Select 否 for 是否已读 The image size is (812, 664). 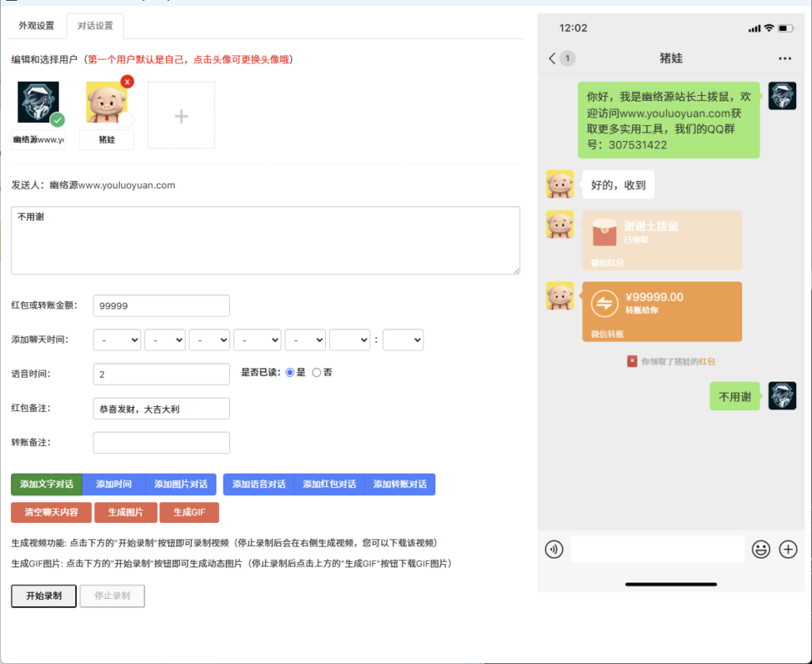(316, 372)
